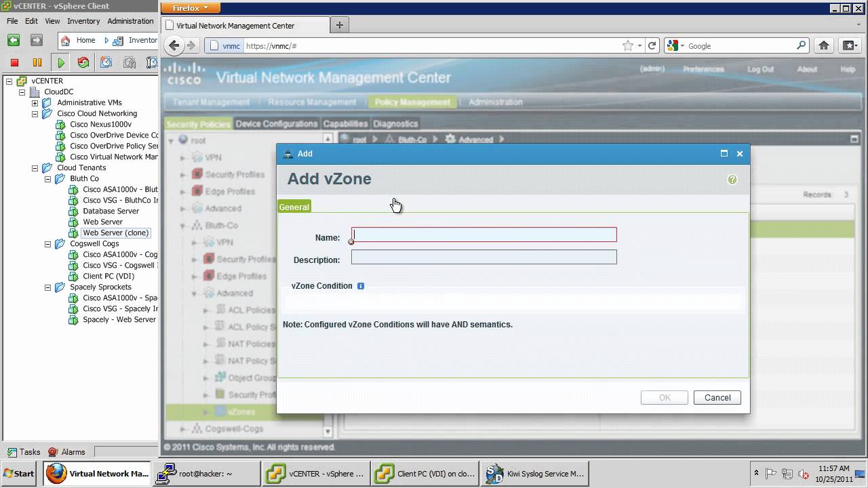The width and height of the screenshot is (868, 488).
Task: Select Web Server (clone) in tree
Action: pos(115,232)
